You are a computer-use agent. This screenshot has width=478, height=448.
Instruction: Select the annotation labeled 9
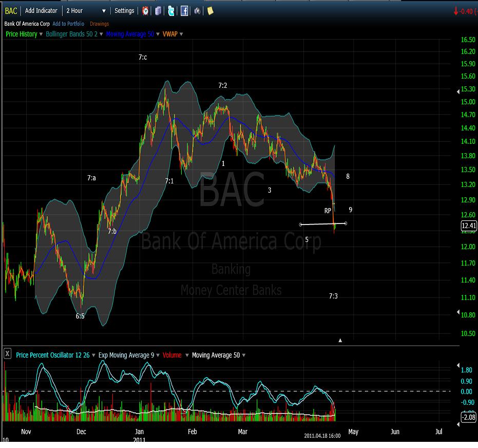(351, 210)
